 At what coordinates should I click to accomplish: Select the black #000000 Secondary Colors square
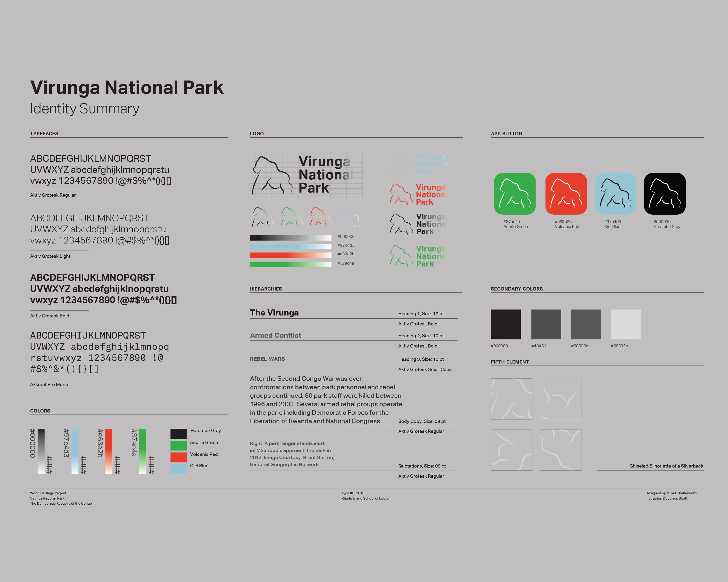506,324
